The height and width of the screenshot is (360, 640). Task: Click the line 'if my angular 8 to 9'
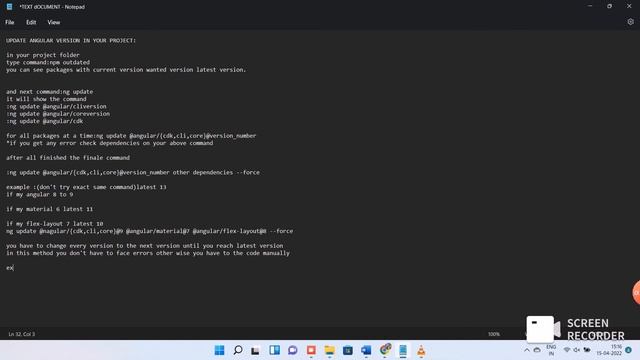[40, 195]
